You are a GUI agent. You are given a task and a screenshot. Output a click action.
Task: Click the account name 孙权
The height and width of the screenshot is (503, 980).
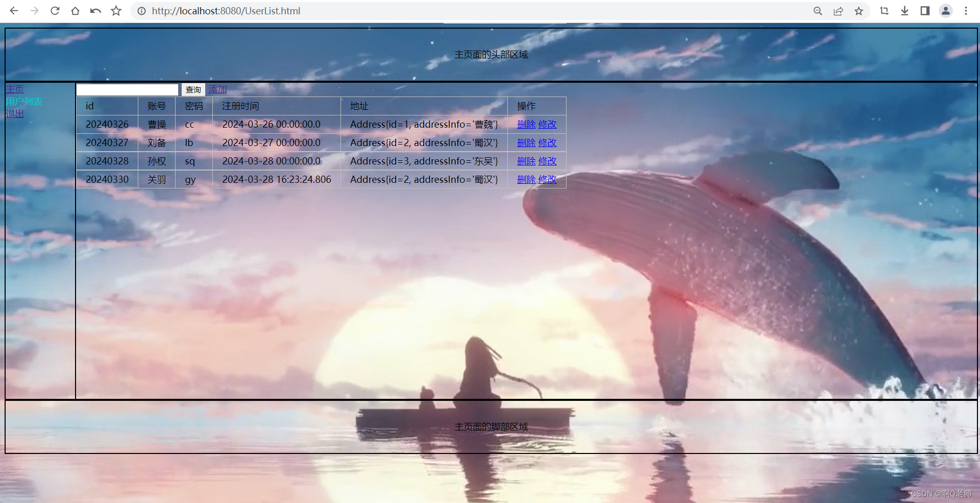157,161
